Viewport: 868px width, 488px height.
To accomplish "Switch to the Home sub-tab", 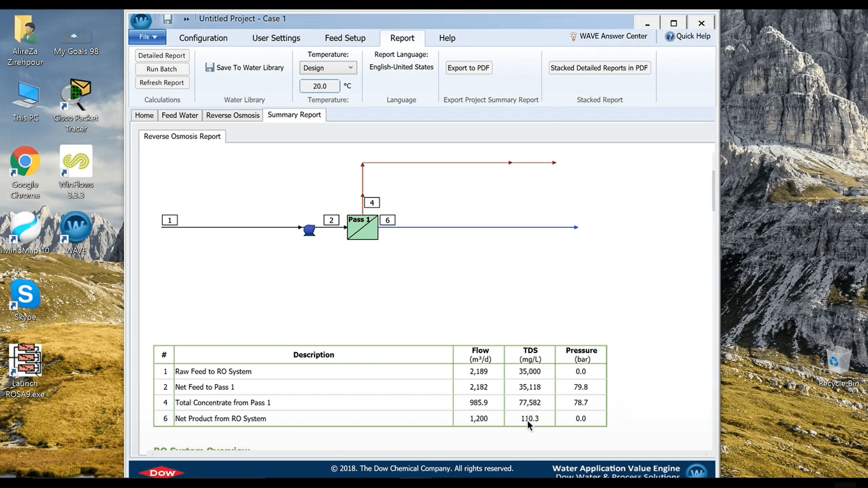I will (x=144, y=115).
